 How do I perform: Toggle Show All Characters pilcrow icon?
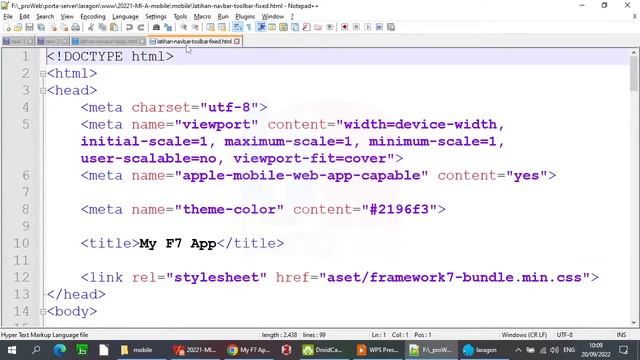coord(249,27)
